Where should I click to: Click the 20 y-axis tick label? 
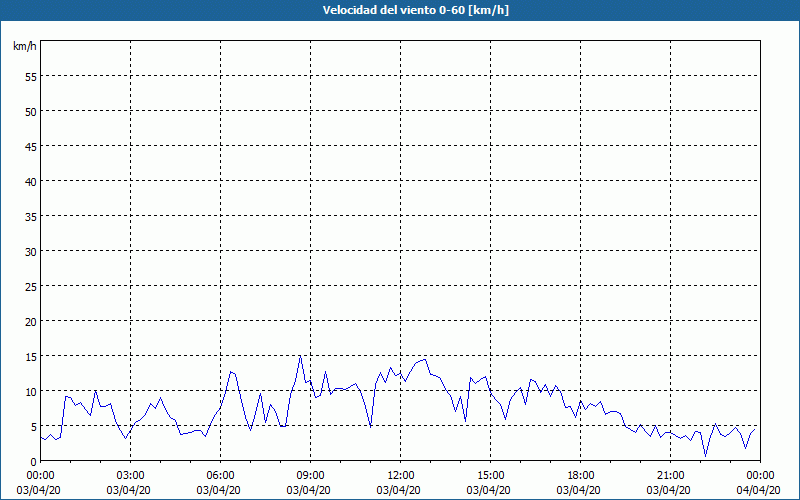tap(30, 321)
